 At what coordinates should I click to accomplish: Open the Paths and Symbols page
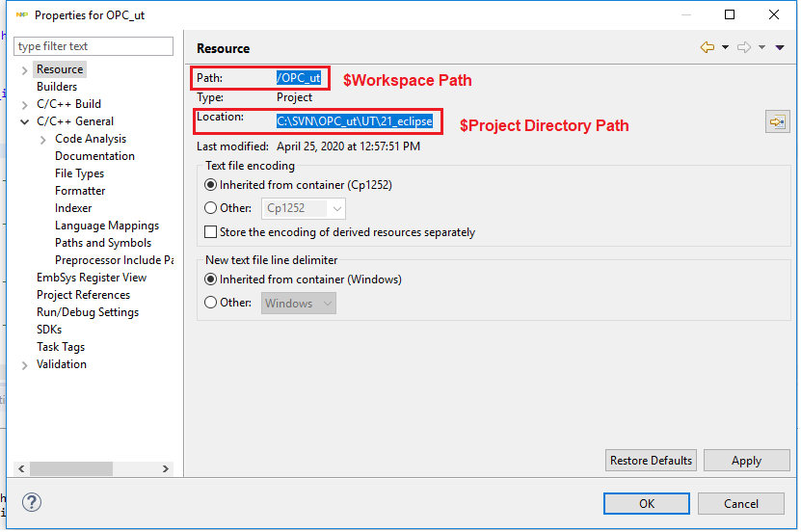pyautogui.click(x=103, y=243)
